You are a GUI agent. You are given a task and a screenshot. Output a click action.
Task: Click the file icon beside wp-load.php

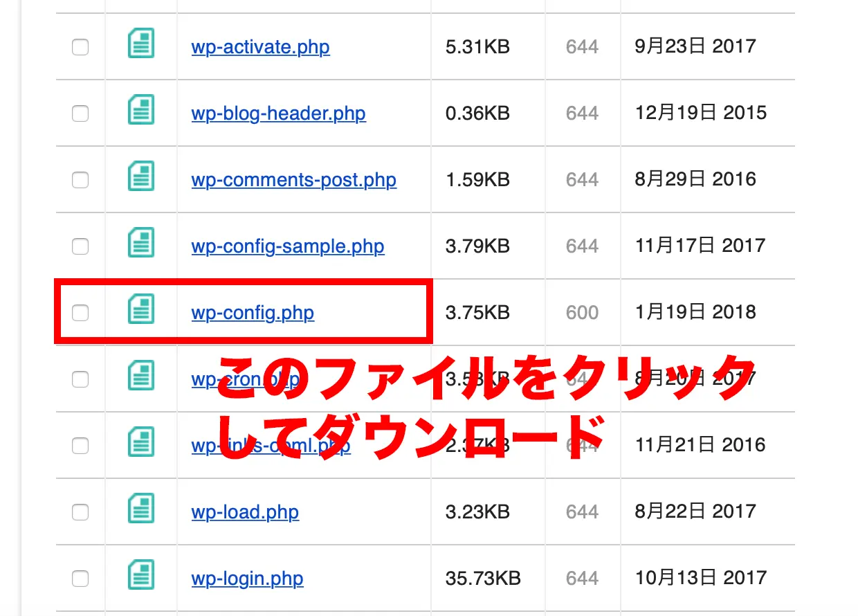[x=141, y=510]
